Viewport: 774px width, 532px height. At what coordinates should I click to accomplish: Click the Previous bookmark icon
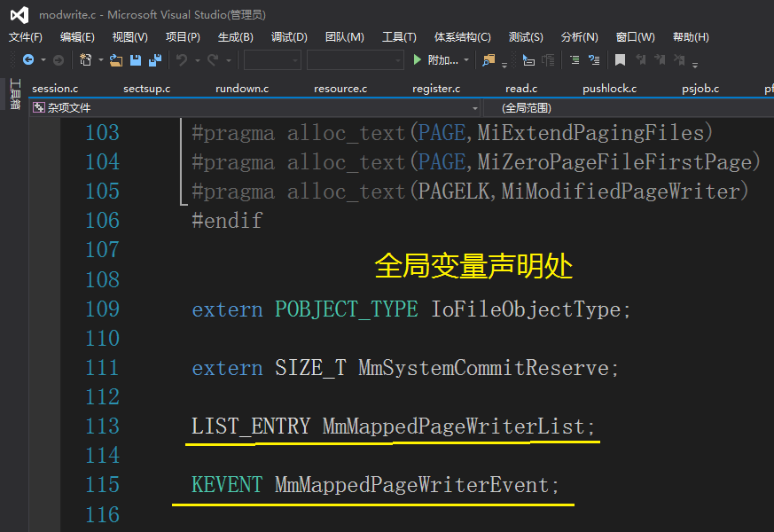(641, 60)
